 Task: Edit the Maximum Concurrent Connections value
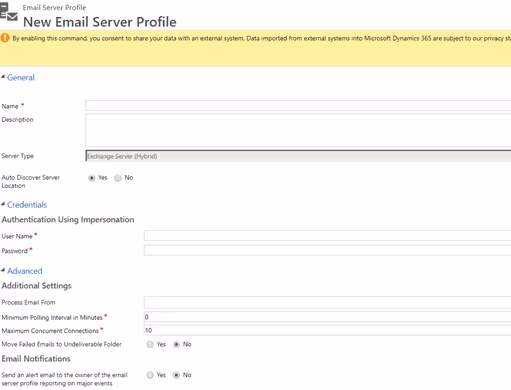(327, 330)
